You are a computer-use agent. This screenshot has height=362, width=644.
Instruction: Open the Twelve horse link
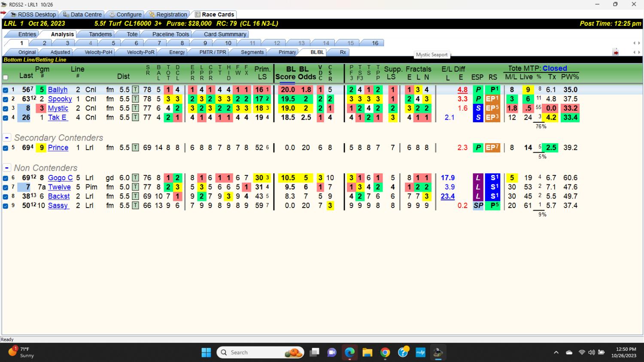(x=59, y=187)
